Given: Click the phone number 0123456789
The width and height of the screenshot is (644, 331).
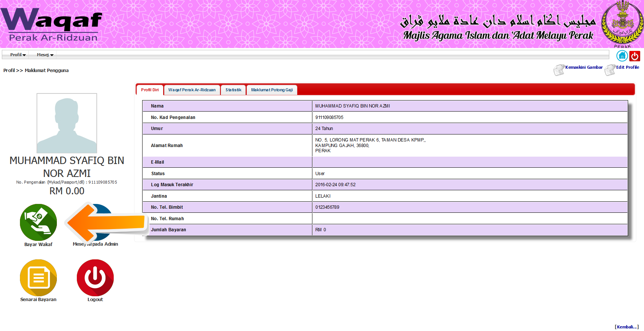Looking at the screenshot, I should click(x=327, y=207).
